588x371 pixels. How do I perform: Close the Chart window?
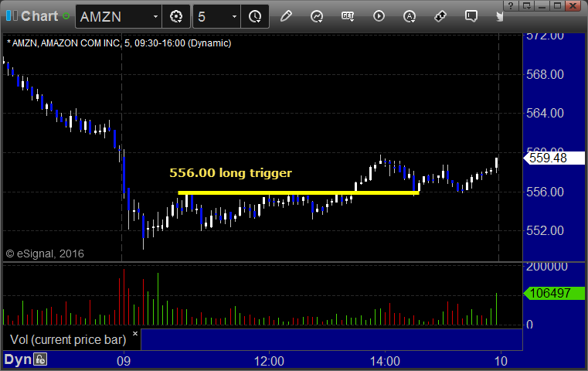(x=573, y=5)
